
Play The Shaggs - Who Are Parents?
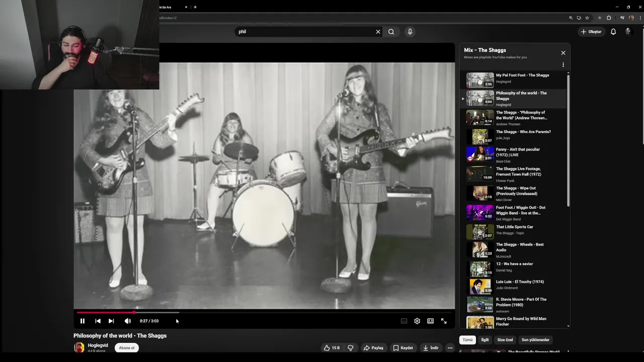pyautogui.click(x=514, y=136)
